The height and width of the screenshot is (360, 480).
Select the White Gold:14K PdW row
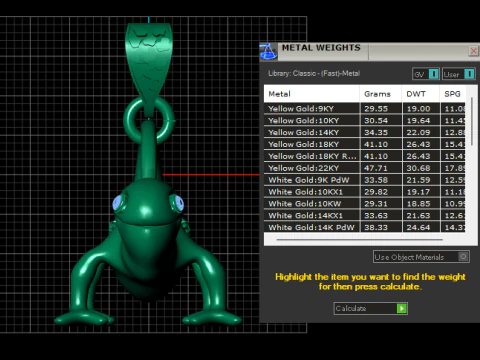[x=365, y=227]
